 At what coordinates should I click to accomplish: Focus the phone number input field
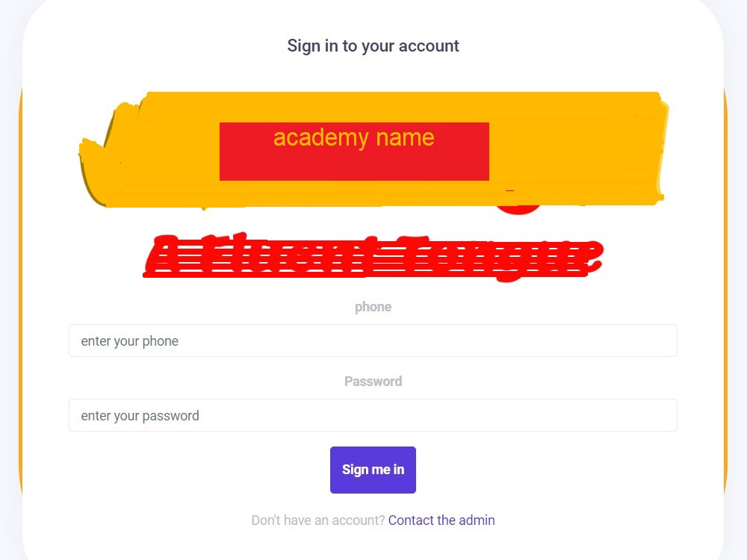click(373, 340)
